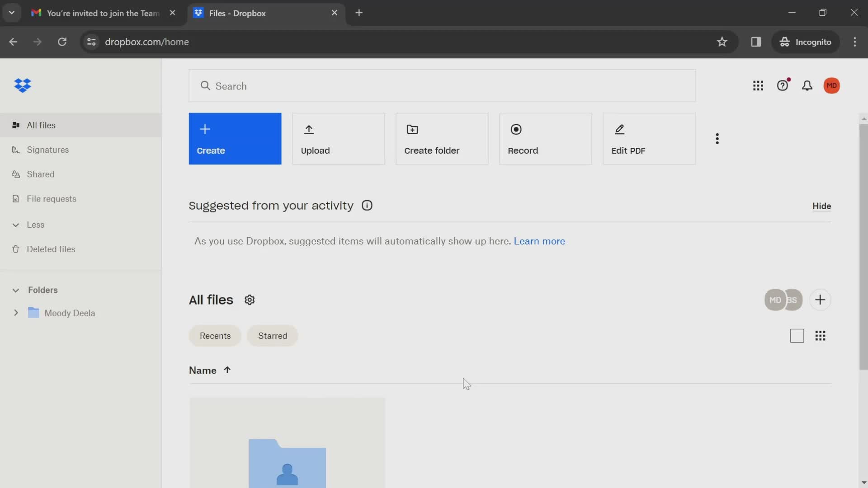Select Moody Deela folder in tree
Viewport: 868px width, 488px height.
click(70, 313)
